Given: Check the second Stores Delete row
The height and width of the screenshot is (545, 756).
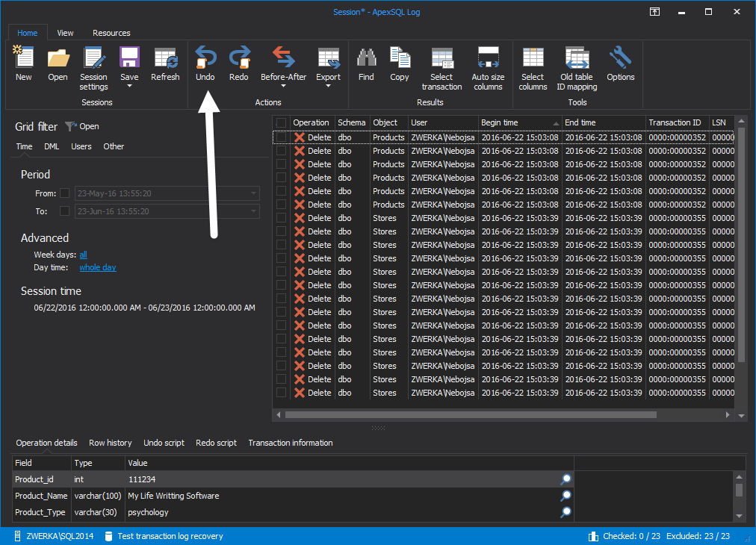Looking at the screenshot, I should 281,231.
